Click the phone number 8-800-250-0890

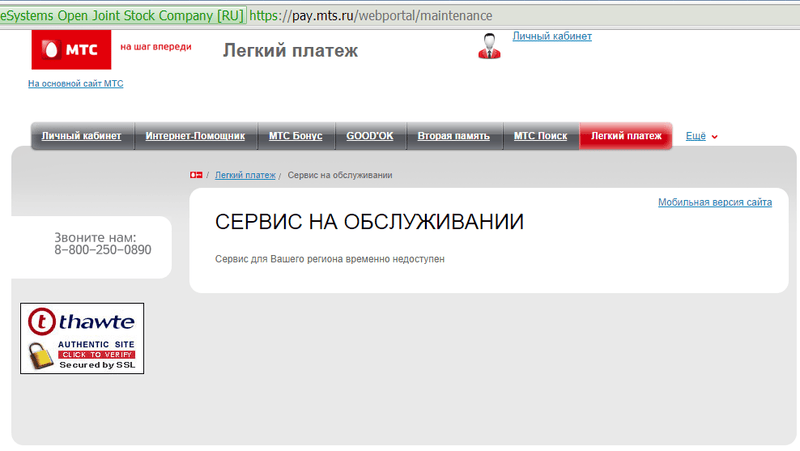coord(103,250)
